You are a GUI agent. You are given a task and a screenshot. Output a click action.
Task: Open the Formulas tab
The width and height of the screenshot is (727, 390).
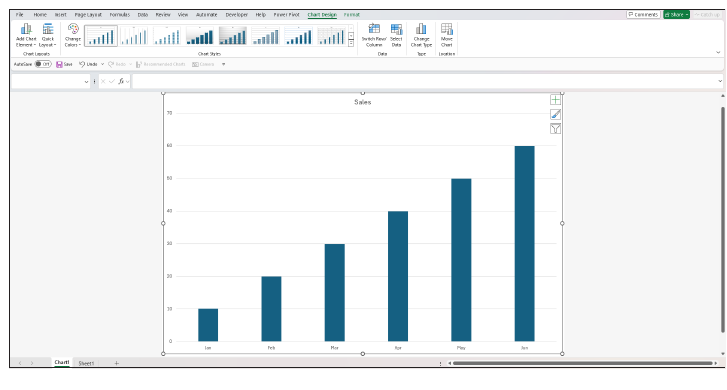click(120, 15)
